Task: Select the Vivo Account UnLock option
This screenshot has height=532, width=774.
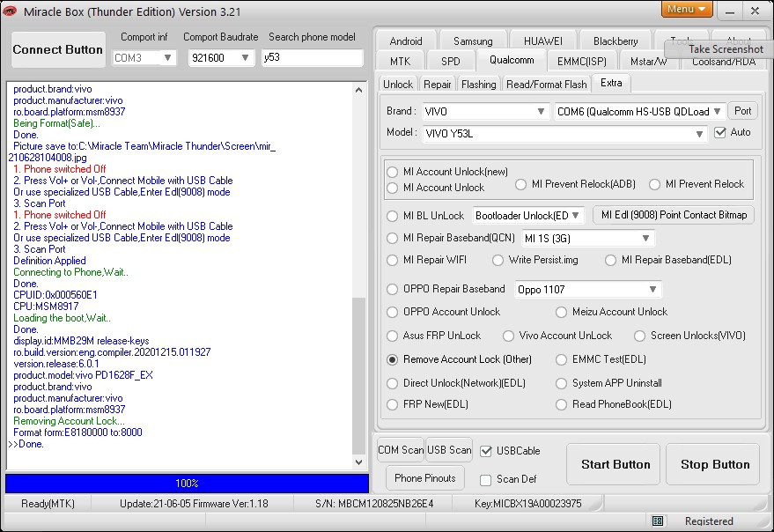Action: (x=508, y=336)
